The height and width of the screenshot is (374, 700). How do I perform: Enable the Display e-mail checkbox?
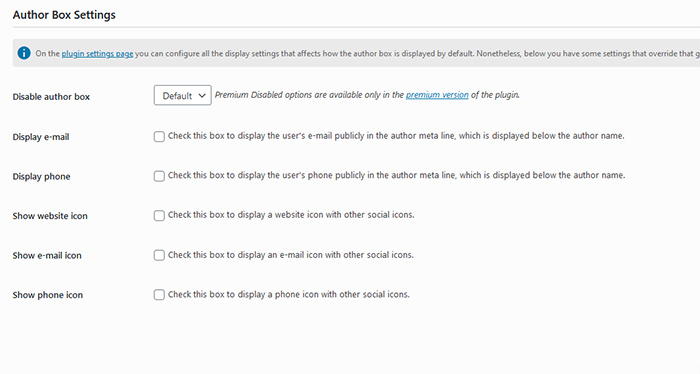[x=159, y=136]
